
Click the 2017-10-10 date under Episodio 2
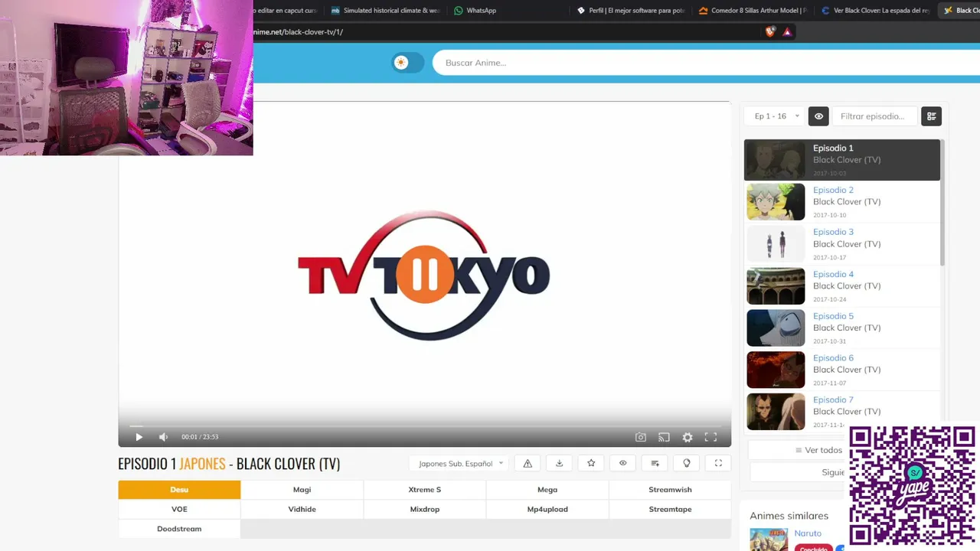click(829, 215)
